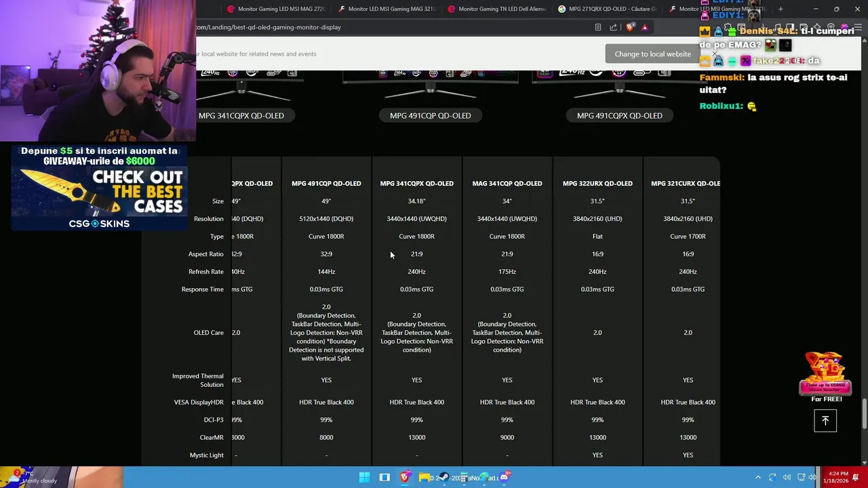Switch to MPG 271QRX QD-OLED Google search tab
This screenshot has height=488, width=868.
pyautogui.click(x=608, y=9)
